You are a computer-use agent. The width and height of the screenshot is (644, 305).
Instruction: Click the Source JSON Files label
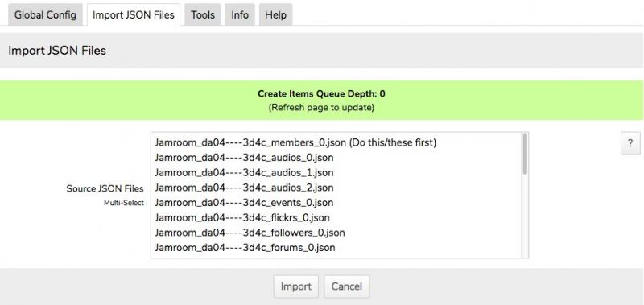point(105,189)
